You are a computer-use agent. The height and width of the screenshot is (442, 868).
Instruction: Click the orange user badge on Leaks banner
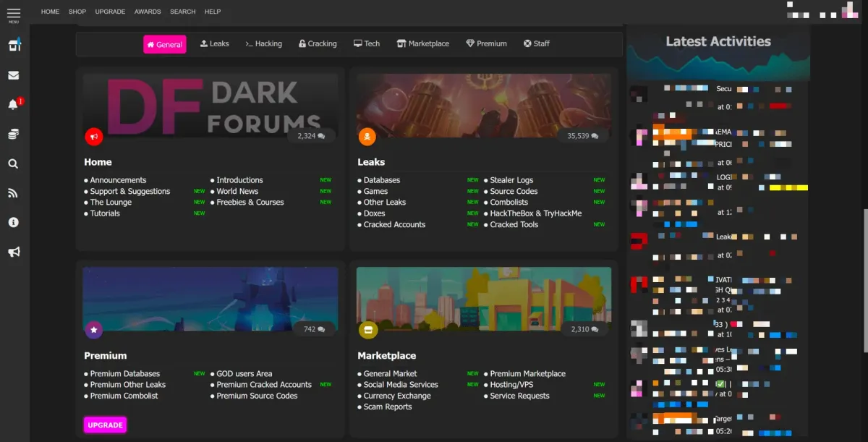(x=367, y=137)
